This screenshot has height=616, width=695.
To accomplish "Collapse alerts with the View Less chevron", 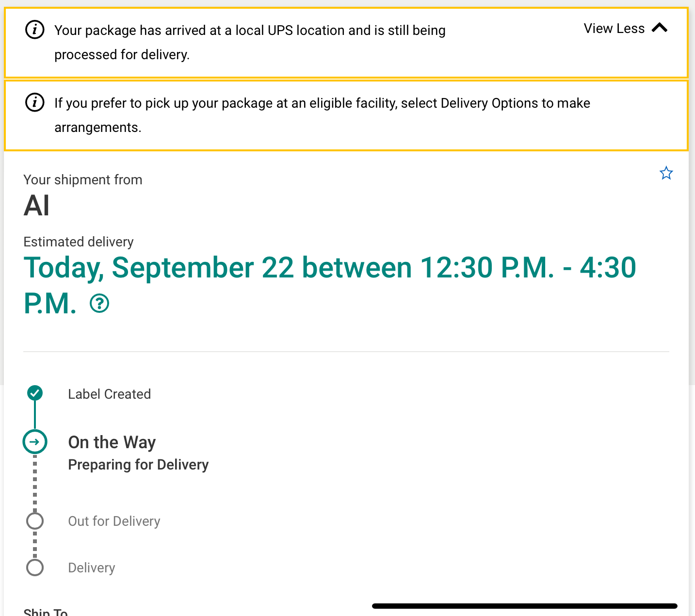I will pos(660,28).
